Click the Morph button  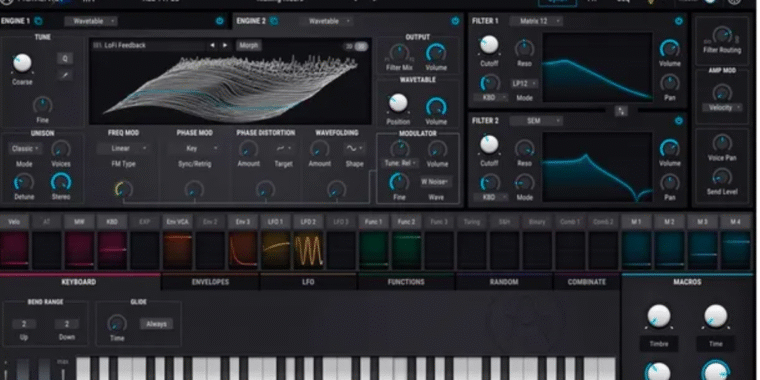(x=249, y=46)
